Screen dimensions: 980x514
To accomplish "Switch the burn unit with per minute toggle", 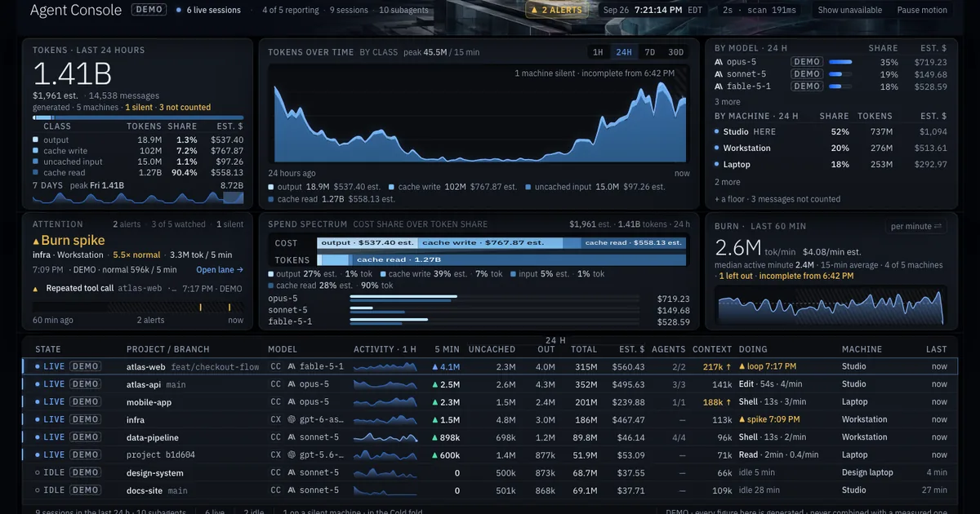I will point(916,226).
